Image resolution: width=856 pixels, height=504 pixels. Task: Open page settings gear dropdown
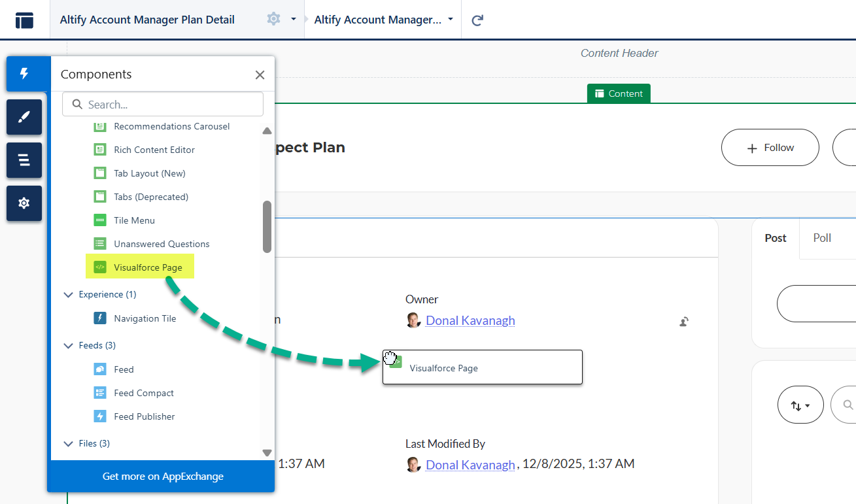pos(281,20)
